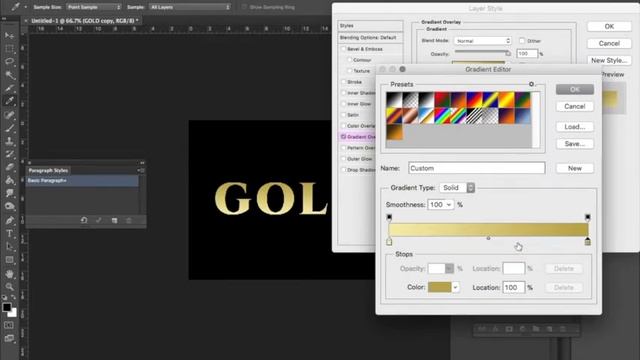The height and width of the screenshot is (360, 640).
Task: Open Gradient Type Solid dropdown
Action: 457,188
